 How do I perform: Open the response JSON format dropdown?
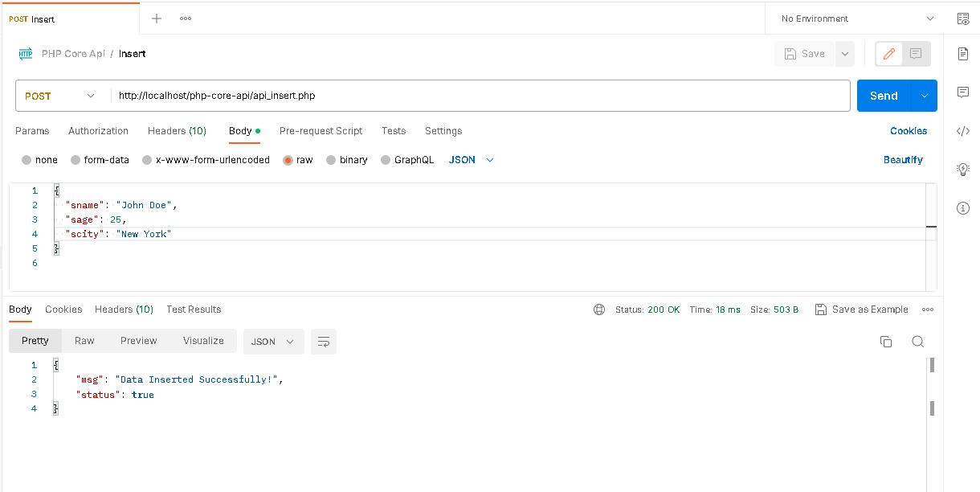coord(274,342)
